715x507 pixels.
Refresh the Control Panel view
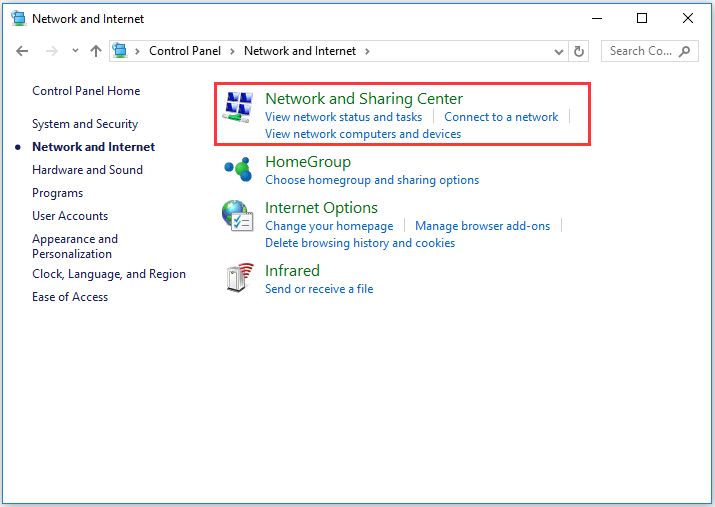pyautogui.click(x=579, y=51)
